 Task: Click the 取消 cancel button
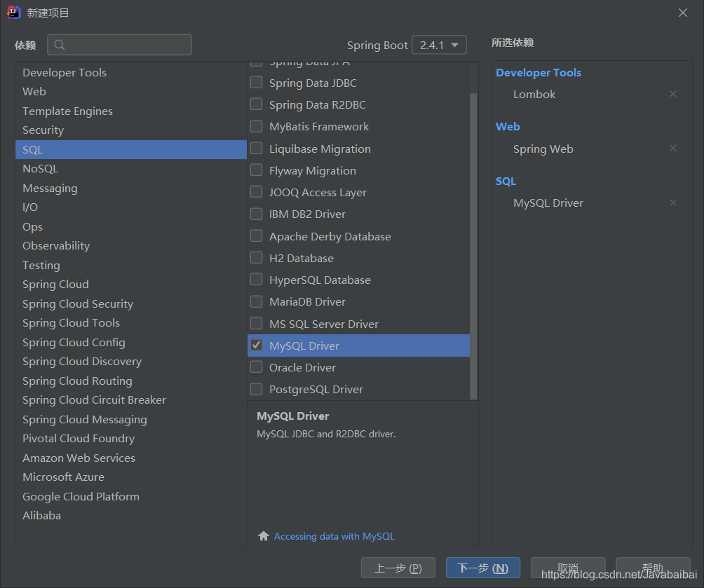pyautogui.click(x=568, y=568)
